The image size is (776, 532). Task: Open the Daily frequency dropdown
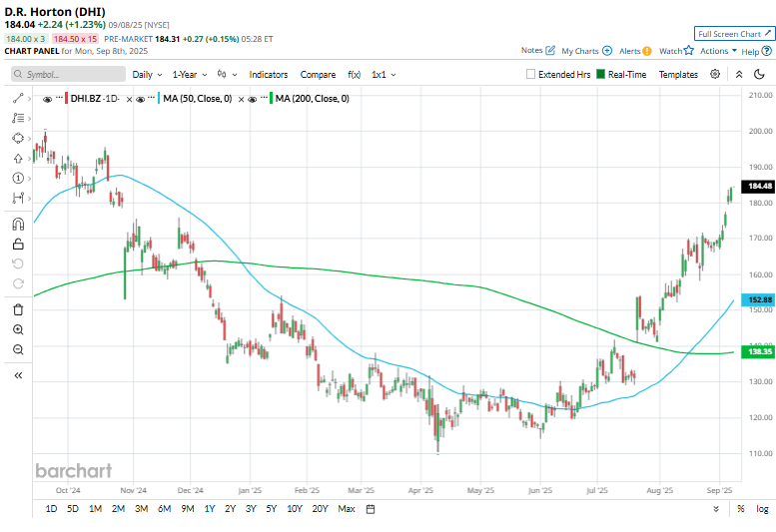click(147, 75)
